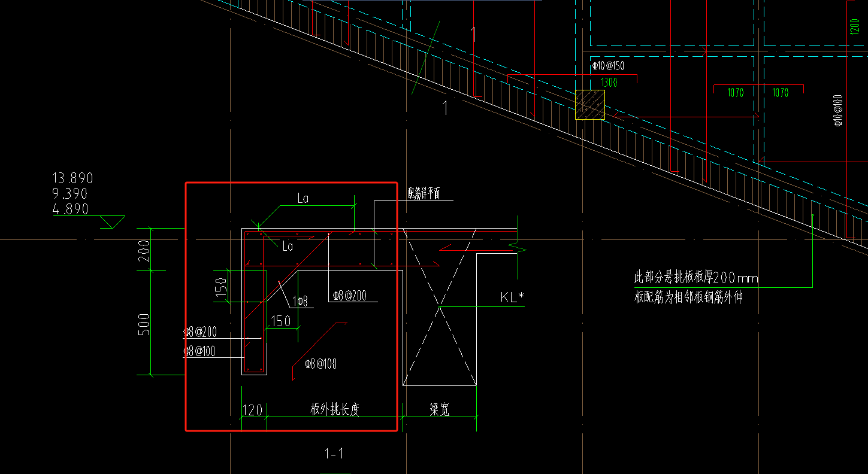868x474 pixels.
Task: Click the elevation label 9.390
Action: pos(70,193)
